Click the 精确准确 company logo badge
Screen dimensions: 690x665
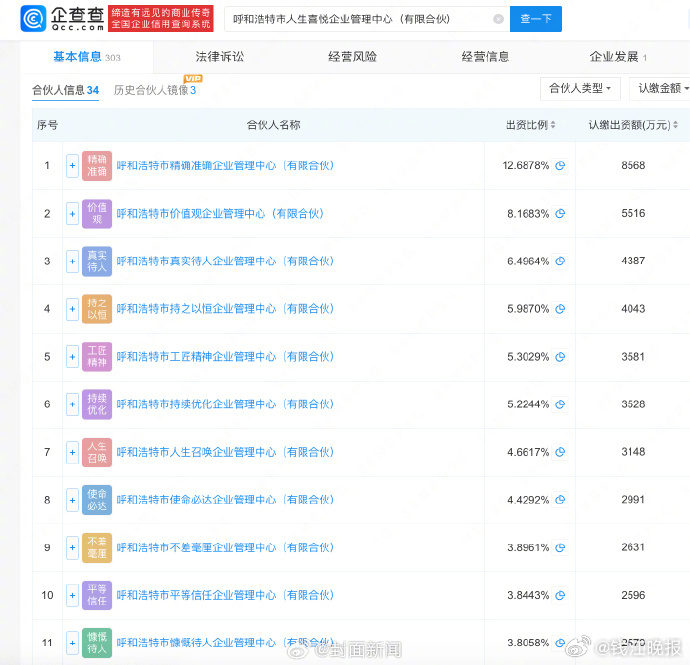tap(97, 166)
